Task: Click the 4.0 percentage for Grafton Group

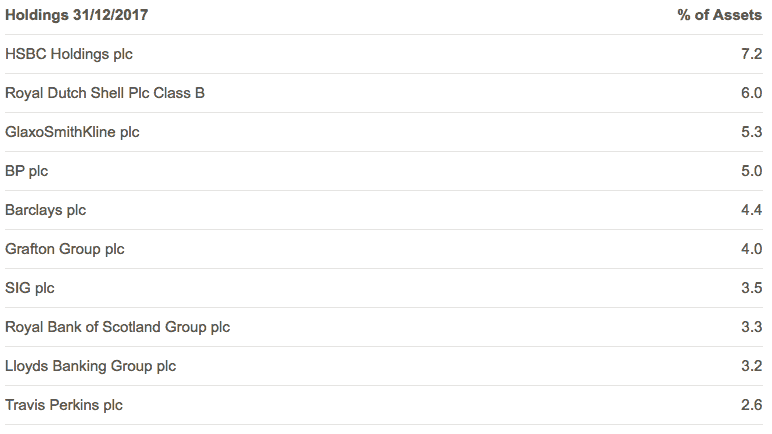Action: [752, 249]
